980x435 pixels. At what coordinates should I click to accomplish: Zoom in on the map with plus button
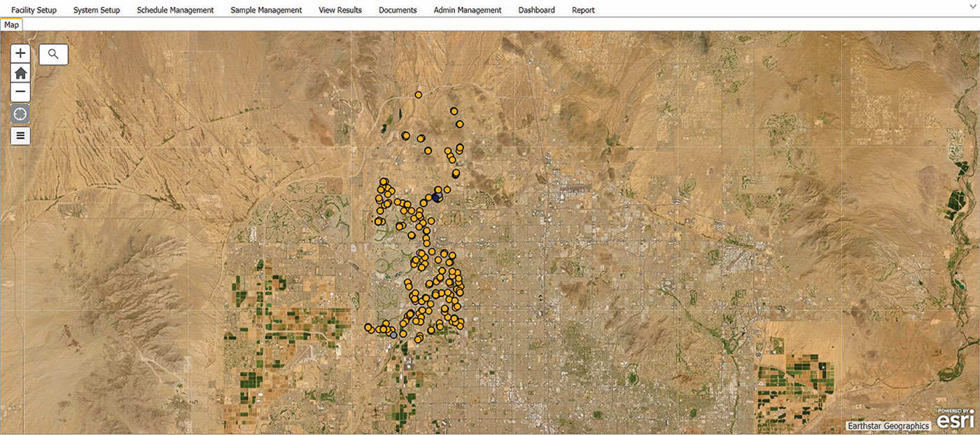21,53
